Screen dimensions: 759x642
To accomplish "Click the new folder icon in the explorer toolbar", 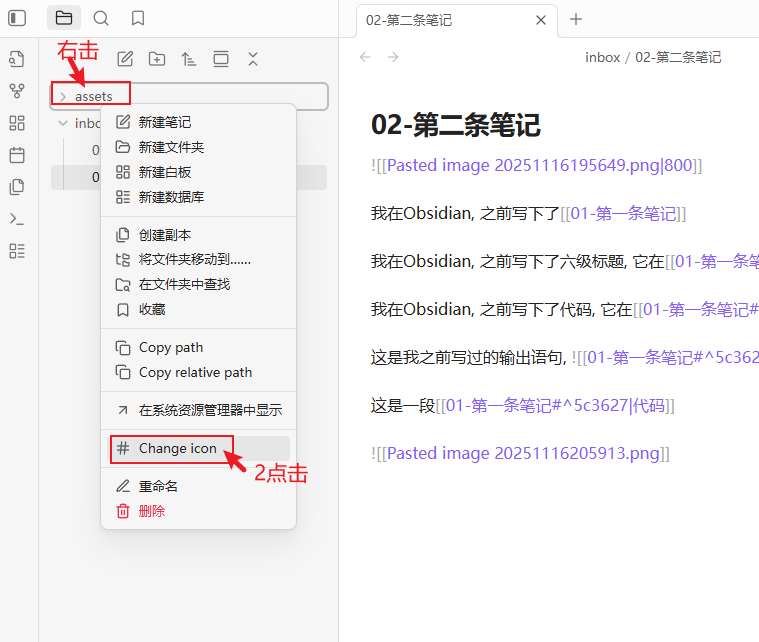I will (157, 59).
